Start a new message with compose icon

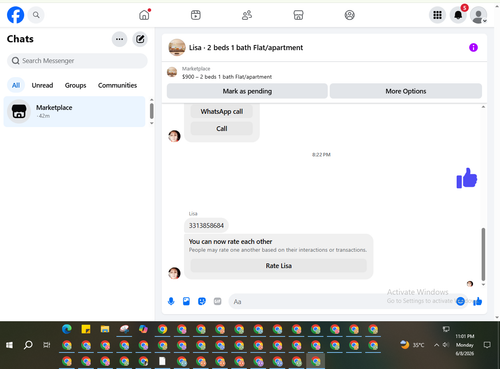(140, 39)
